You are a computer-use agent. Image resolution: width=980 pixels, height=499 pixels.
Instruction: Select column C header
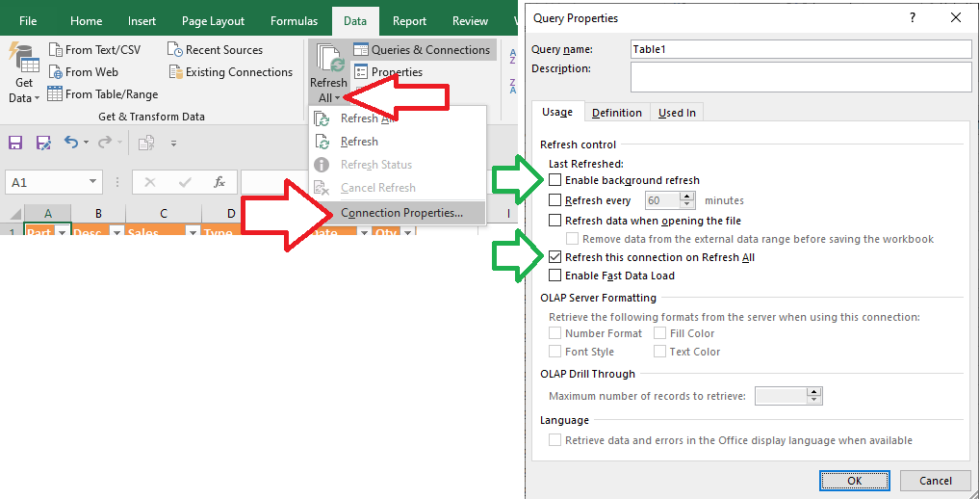pyautogui.click(x=163, y=213)
